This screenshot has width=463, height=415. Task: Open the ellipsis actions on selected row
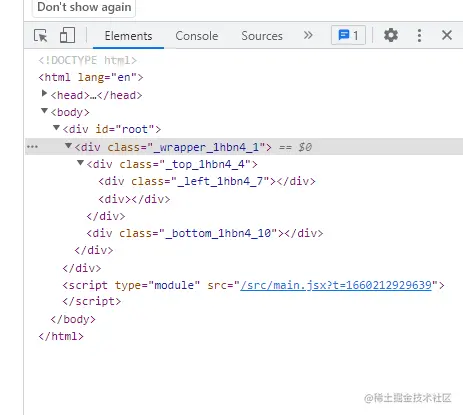(x=32, y=147)
